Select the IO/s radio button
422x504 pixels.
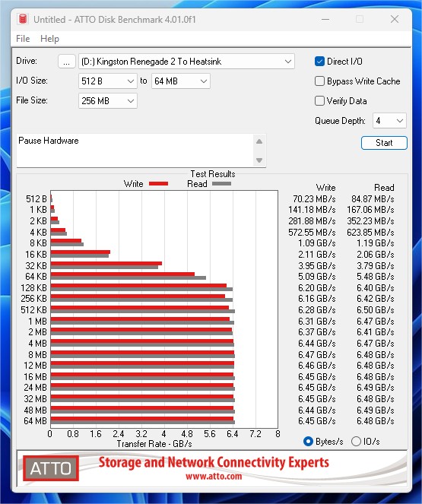(x=356, y=442)
